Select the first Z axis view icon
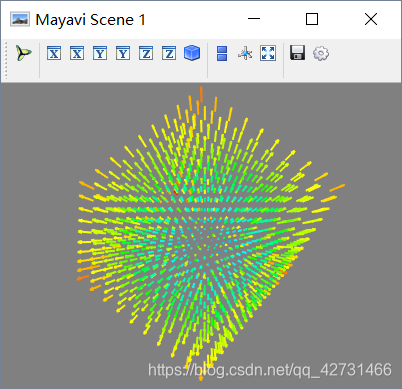The image size is (402, 389). [146, 53]
